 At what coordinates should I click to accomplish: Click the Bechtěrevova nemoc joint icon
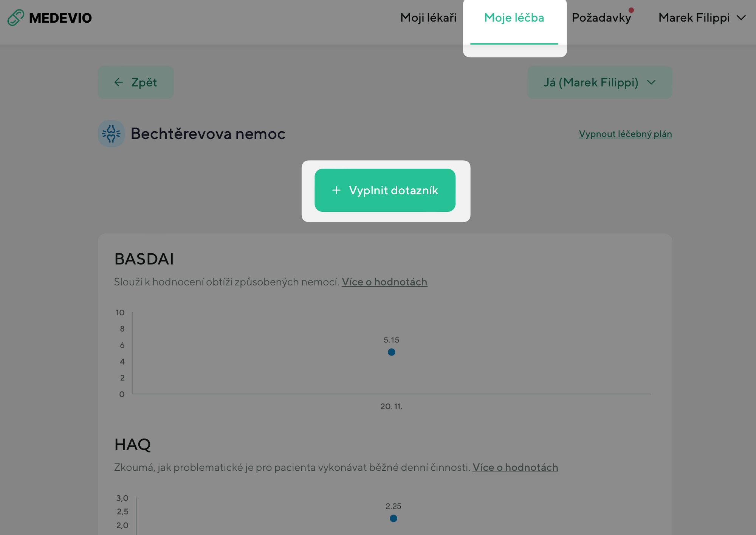click(x=111, y=133)
